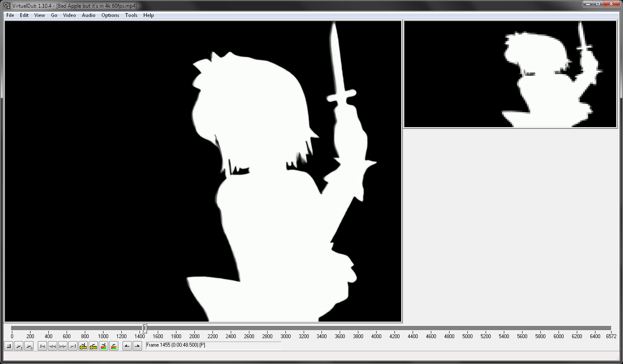This screenshot has width=623, height=364.
Task: Click the timeline tick label 200
Action: [x=30, y=336]
